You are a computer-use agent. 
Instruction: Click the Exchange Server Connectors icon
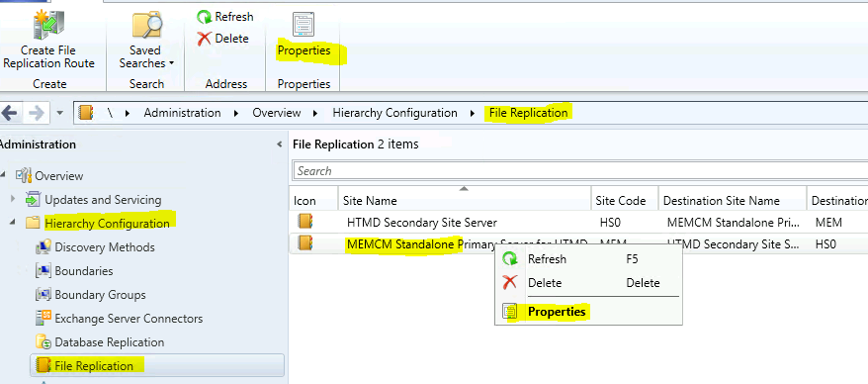43,318
